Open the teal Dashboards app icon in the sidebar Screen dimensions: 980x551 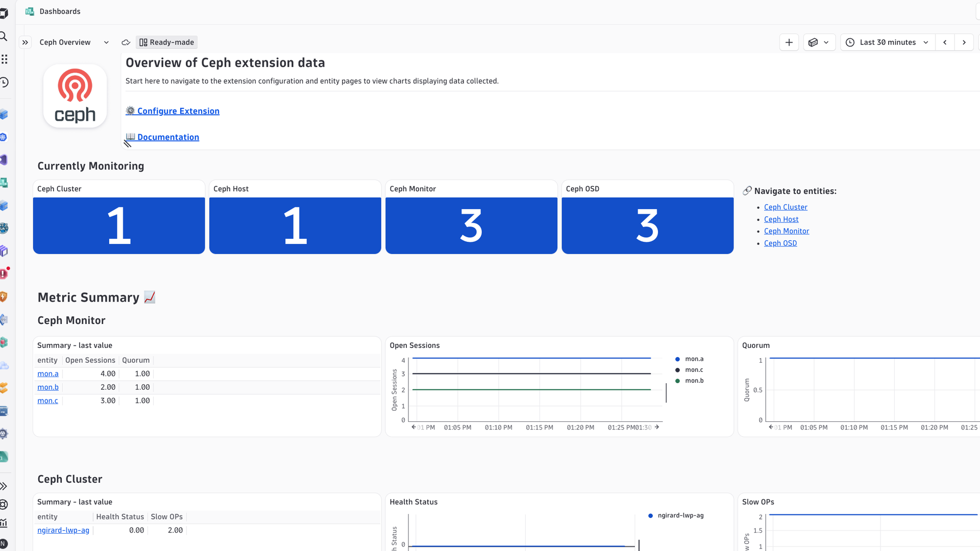[x=4, y=182]
